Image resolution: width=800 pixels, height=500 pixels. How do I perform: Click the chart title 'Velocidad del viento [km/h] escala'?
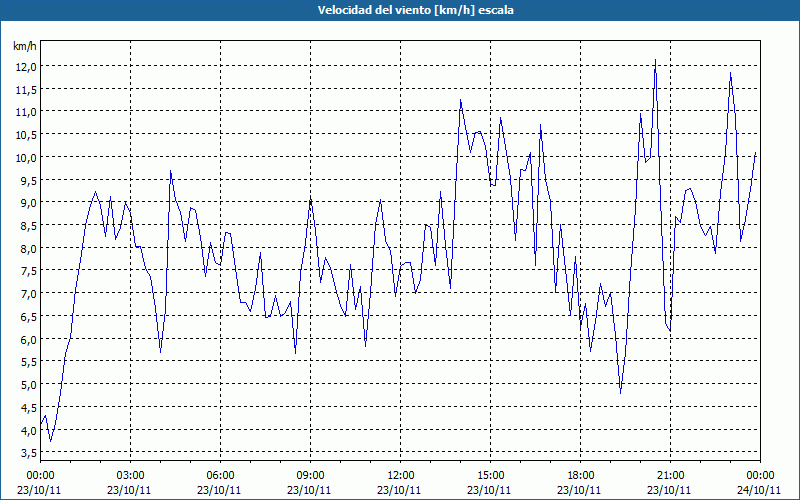415,10
